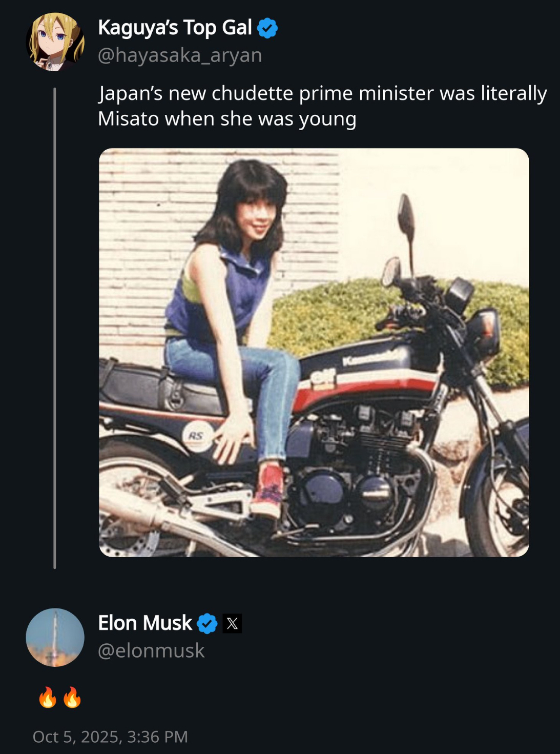Click Kaguya's Top Gal verified badge
Viewport: 560px width, 754px height.
tap(267, 28)
